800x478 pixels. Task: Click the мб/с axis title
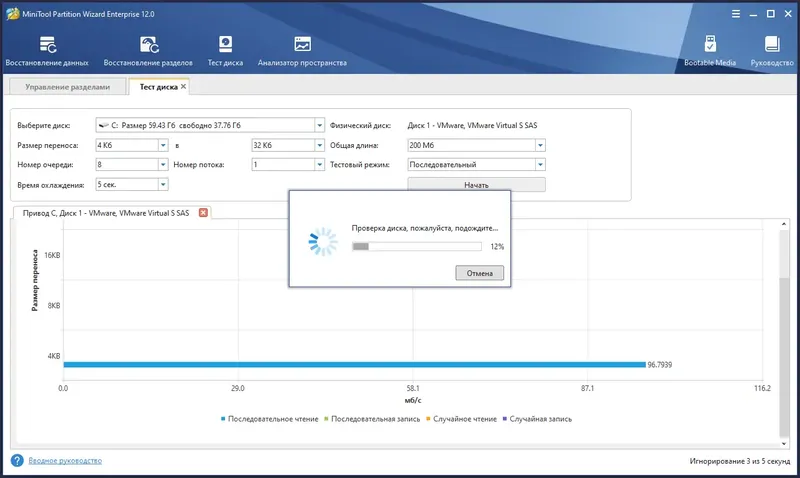[x=413, y=400]
